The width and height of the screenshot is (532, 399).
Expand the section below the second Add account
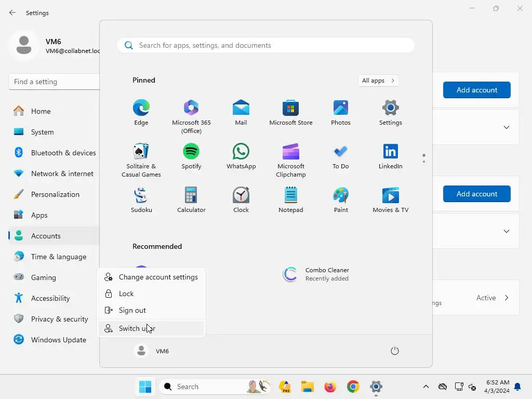pyautogui.click(x=506, y=231)
